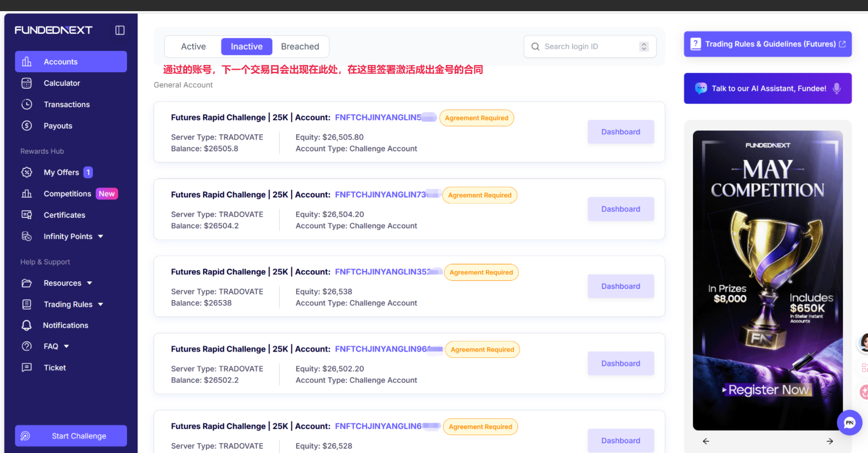Viewport: 868px width, 453px height.
Task: Click the Trading Rules document icon
Action: pyautogui.click(x=27, y=304)
